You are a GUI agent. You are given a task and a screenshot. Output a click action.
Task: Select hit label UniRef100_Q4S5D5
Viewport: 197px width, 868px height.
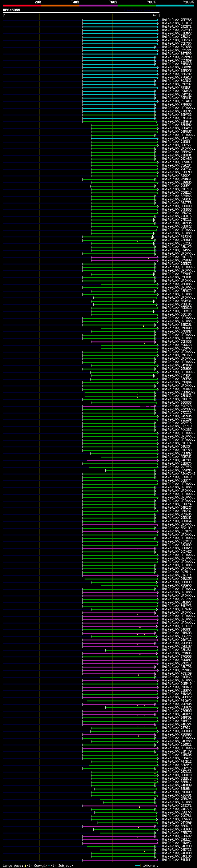pos(177,416)
